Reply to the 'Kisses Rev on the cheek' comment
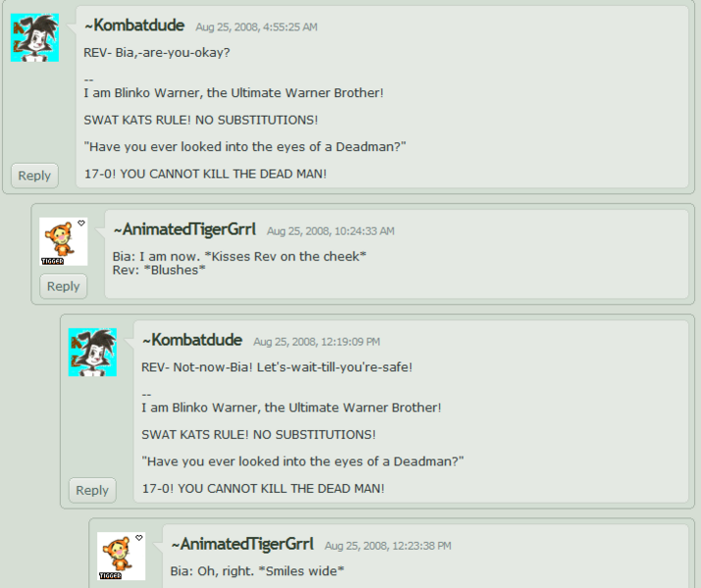This screenshot has height=588, width=701. click(x=64, y=287)
